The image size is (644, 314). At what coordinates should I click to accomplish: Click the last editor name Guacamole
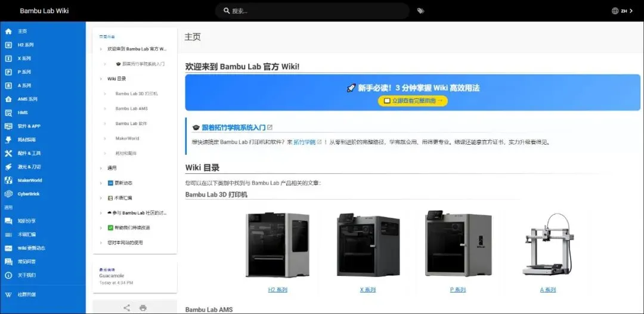click(x=112, y=276)
